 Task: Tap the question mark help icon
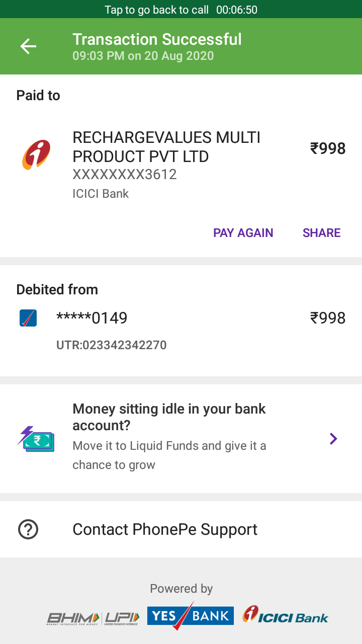click(28, 529)
